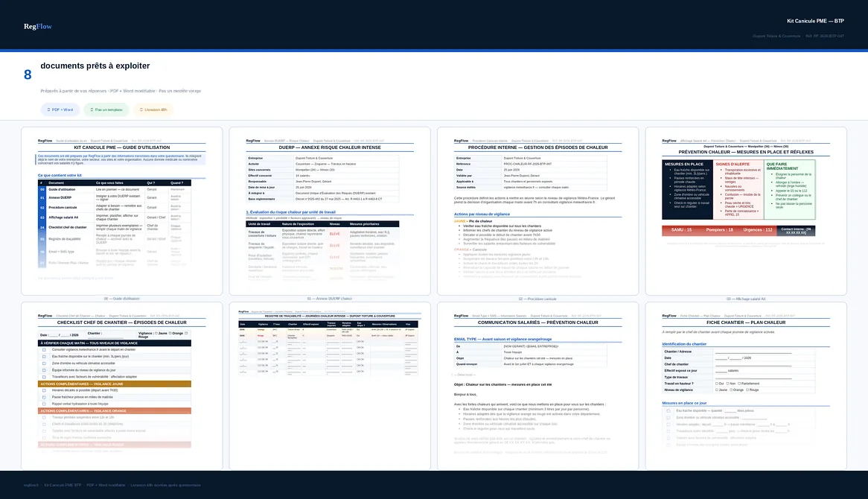Check 'Pause fraîcheur prévue en milieu de matinée'
868x499 pixels.
click(x=44, y=397)
